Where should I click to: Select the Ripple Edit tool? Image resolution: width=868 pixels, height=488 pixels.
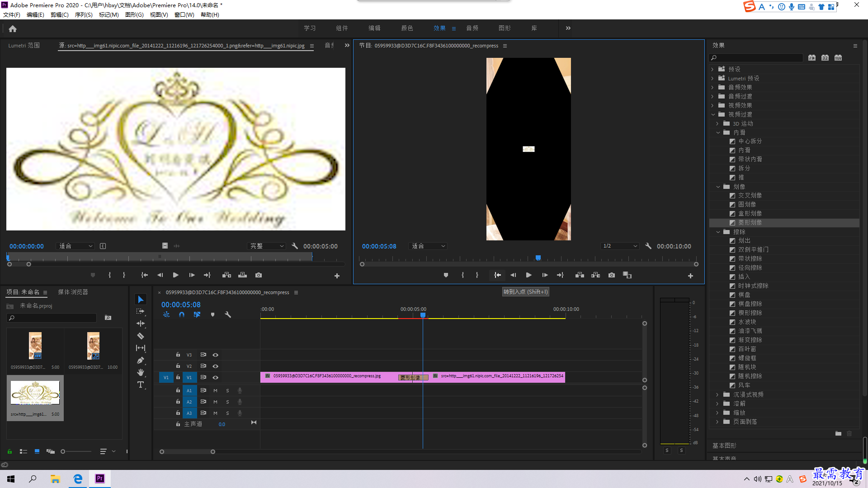(x=141, y=324)
